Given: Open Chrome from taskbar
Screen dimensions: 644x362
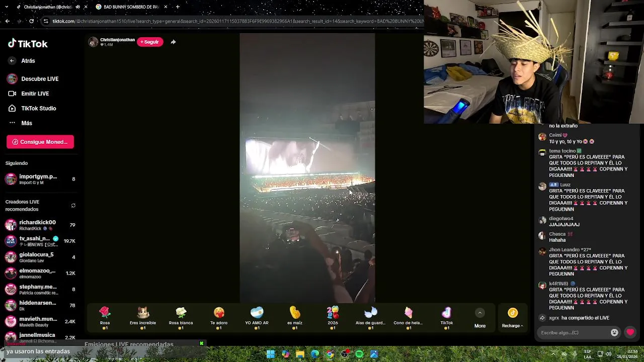Looking at the screenshot, I should click(x=330, y=354).
